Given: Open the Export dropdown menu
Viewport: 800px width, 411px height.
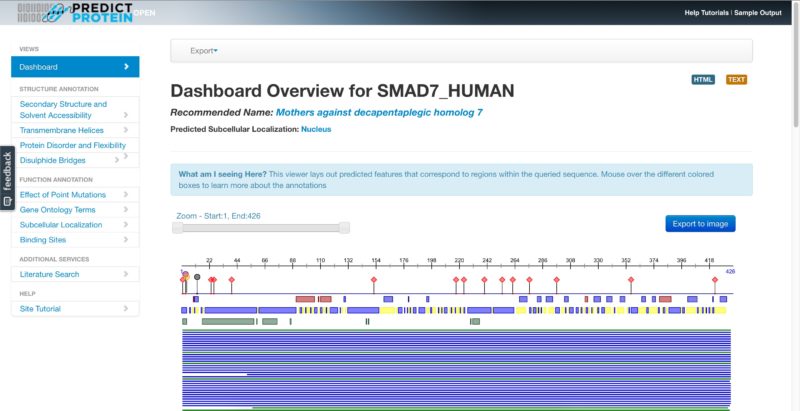Looking at the screenshot, I should click(204, 51).
